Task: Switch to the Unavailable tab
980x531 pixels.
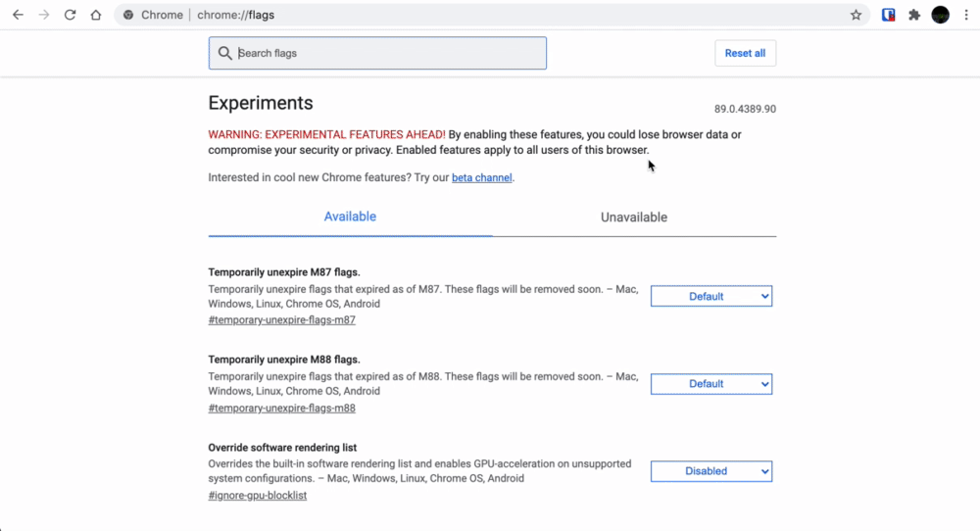Action: [634, 217]
